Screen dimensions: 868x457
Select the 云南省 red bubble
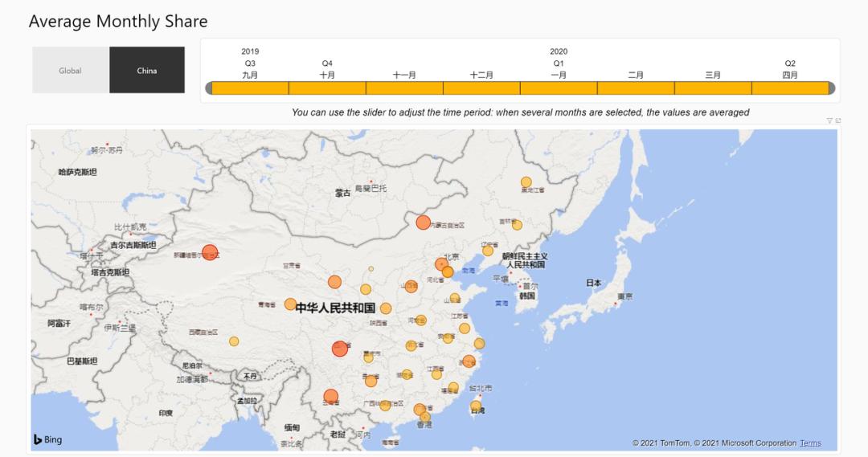(330, 396)
